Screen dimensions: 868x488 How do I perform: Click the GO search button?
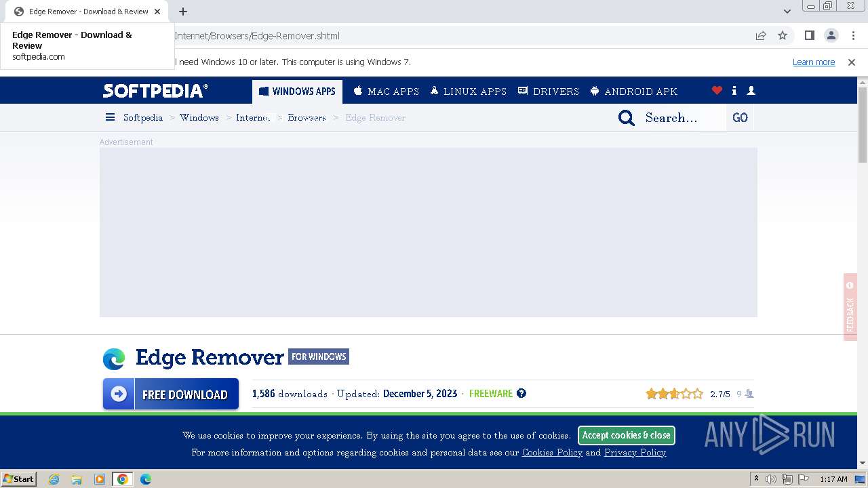740,118
